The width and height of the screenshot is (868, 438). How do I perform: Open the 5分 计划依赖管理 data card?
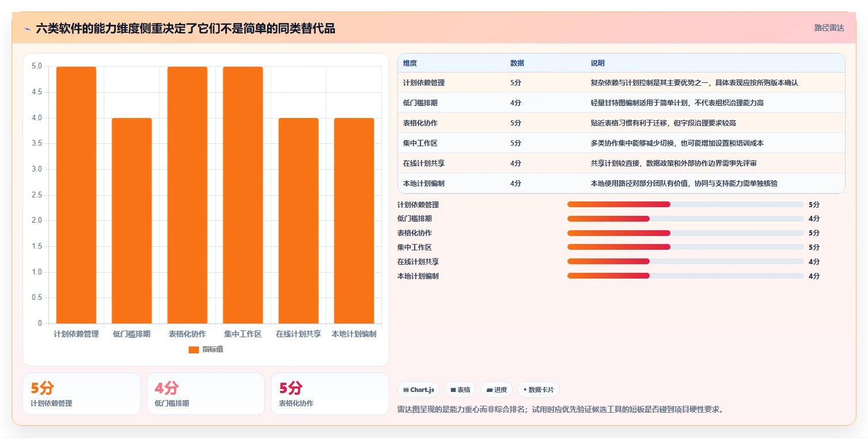point(82,394)
